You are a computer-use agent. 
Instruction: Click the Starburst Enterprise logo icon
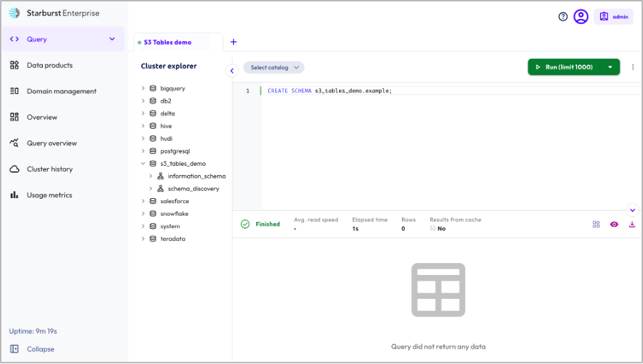(14, 13)
